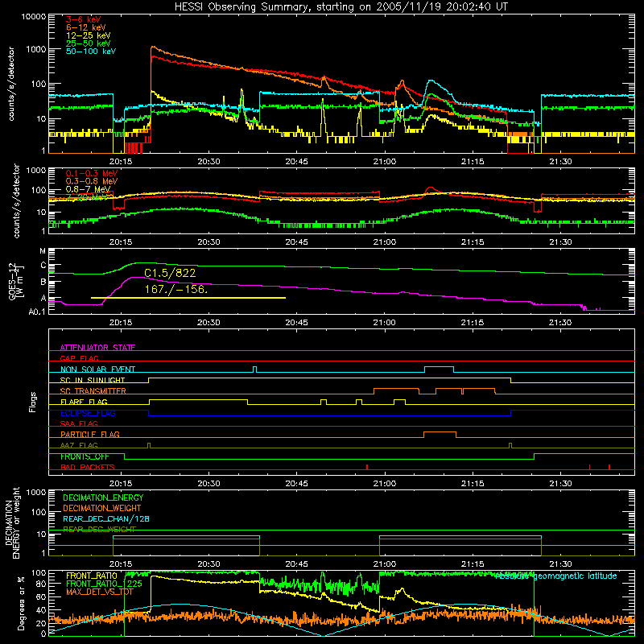Click the HESSI Observing Summary title text
This screenshot has width=644, height=644.
(x=341, y=7)
